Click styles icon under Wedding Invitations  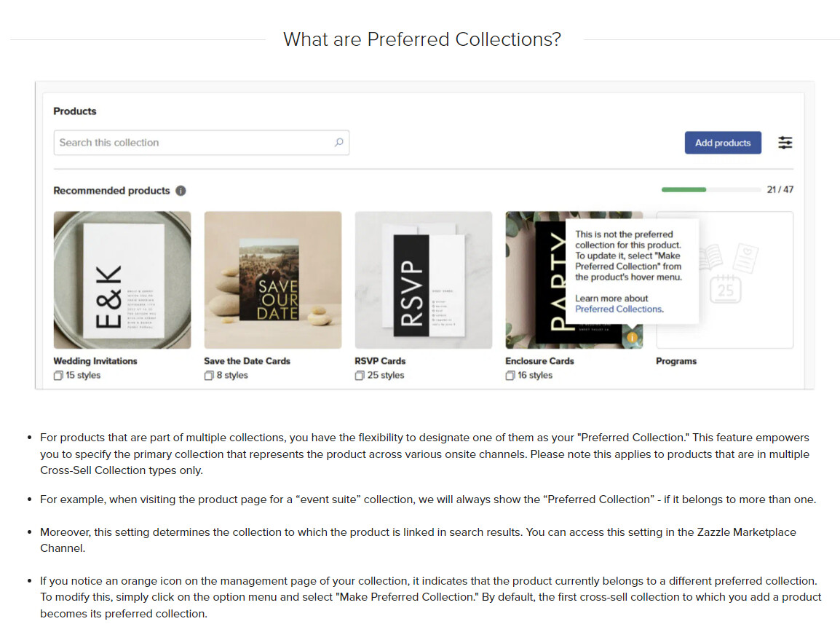pos(58,376)
